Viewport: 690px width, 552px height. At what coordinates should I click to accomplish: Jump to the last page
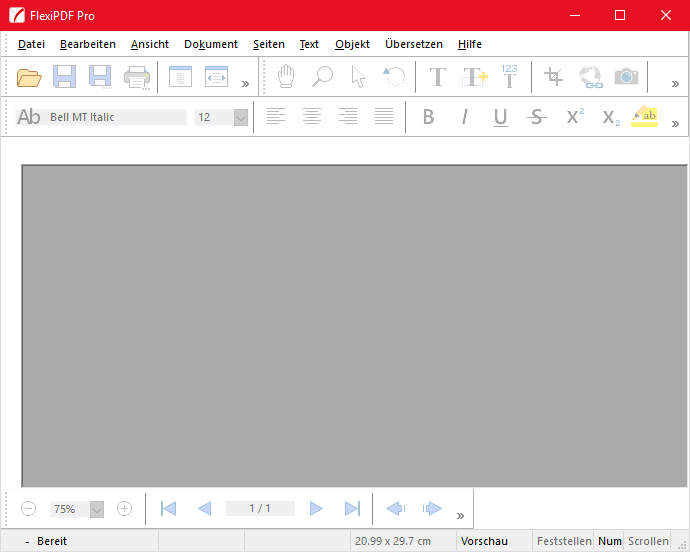pyautogui.click(x=352, y=509)
